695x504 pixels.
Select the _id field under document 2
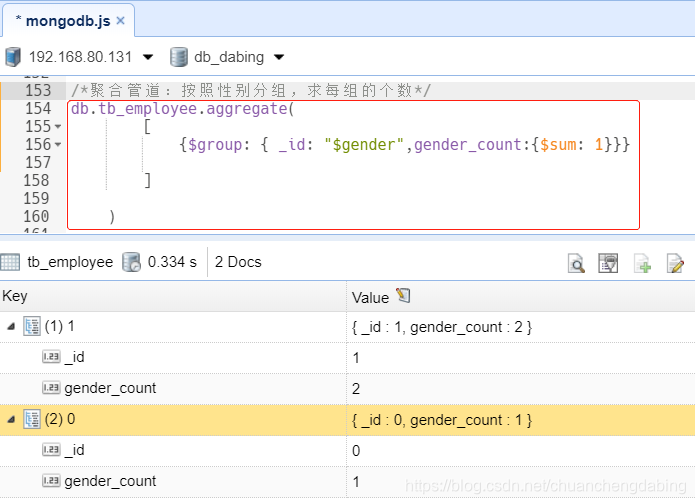pyautogui.click(x=74, y=450)
